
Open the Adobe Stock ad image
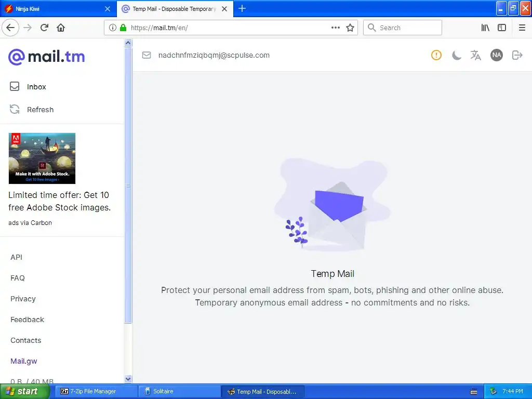[42, 158]
